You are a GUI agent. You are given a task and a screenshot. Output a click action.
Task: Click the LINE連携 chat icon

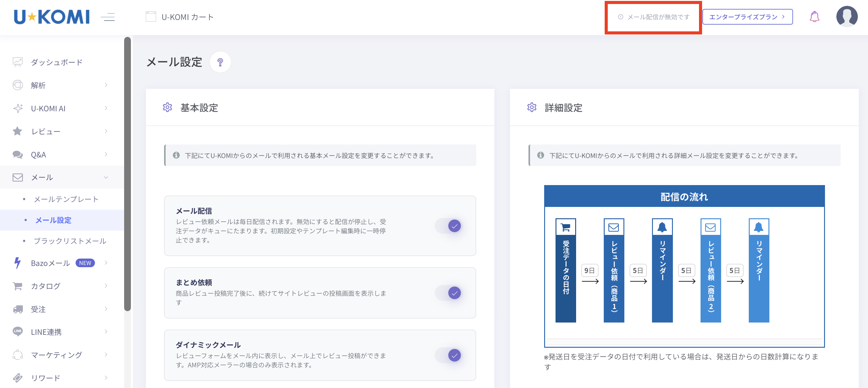[18, 332]
